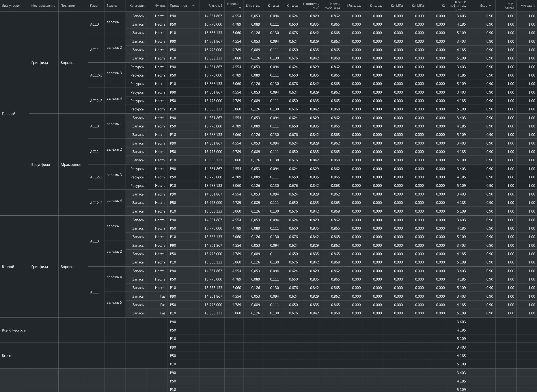This screenshot has width=537, height=392.
Task: Select the Первый license area cell
Action: point(9,114)
